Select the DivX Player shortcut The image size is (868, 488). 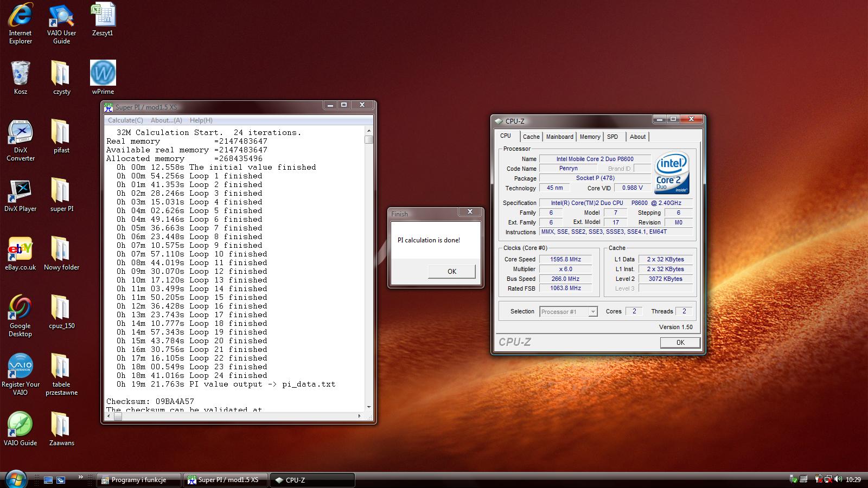tap(21, 195)
